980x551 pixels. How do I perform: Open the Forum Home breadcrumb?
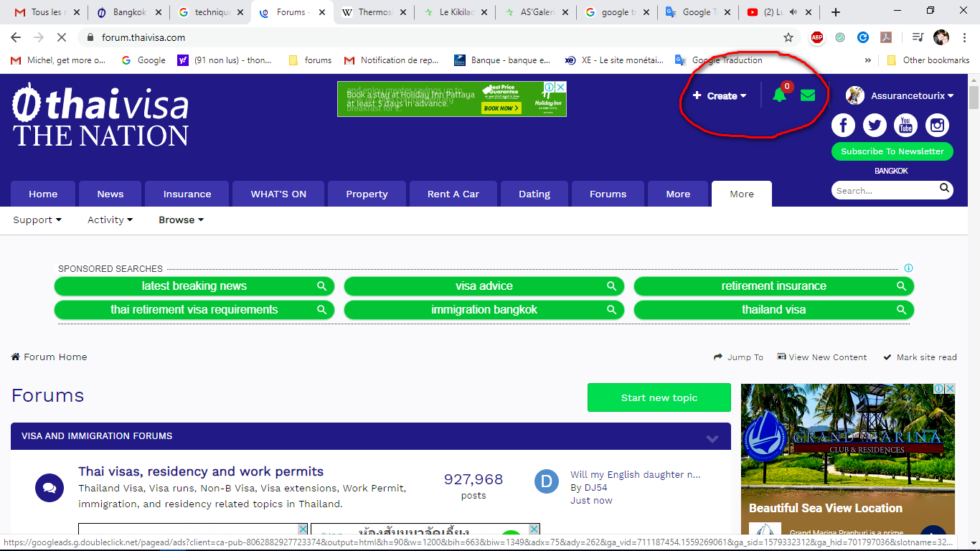coord(50,357)
